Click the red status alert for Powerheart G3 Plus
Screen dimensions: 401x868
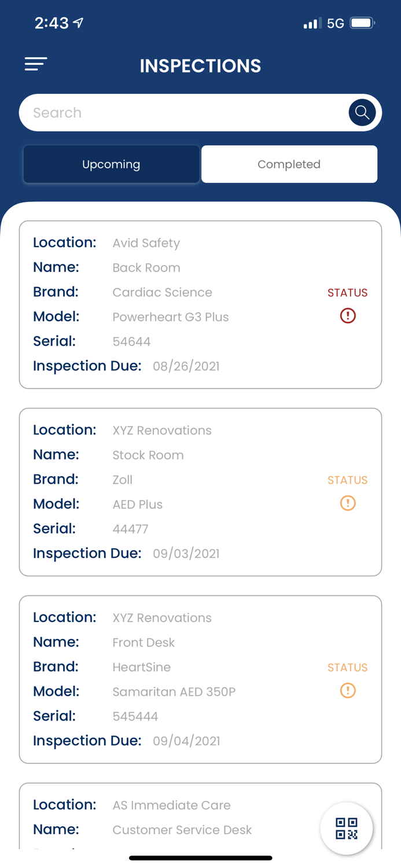(348, 316)
